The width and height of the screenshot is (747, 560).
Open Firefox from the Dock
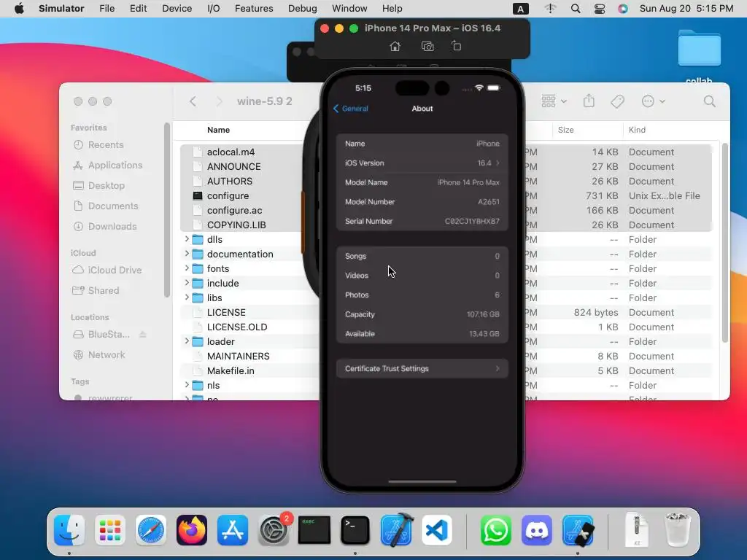192,530
